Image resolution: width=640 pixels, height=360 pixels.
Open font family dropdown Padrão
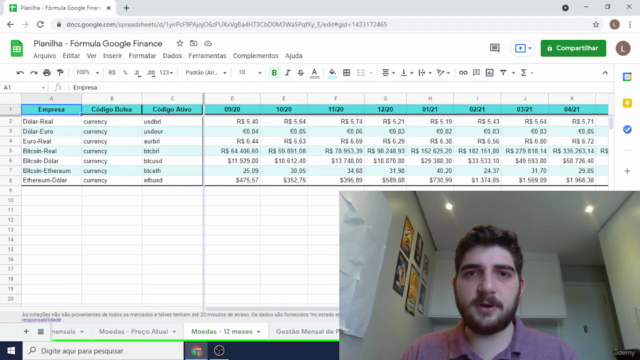[x=206, y=73]
